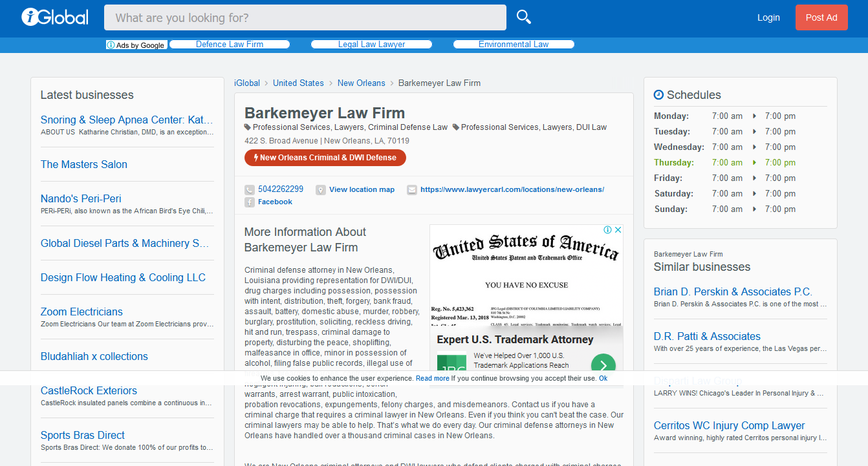
Task: Open the Defence Law Firm ad tab
Action: pos(230,45)
